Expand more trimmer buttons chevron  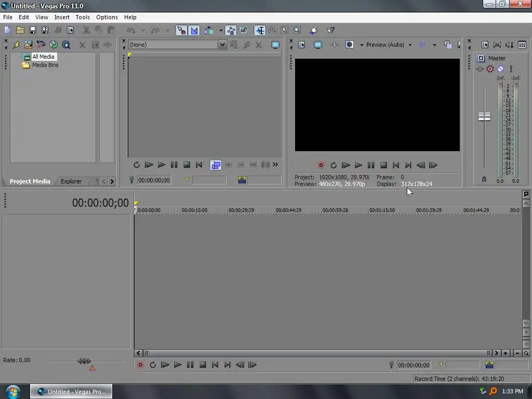275,165
